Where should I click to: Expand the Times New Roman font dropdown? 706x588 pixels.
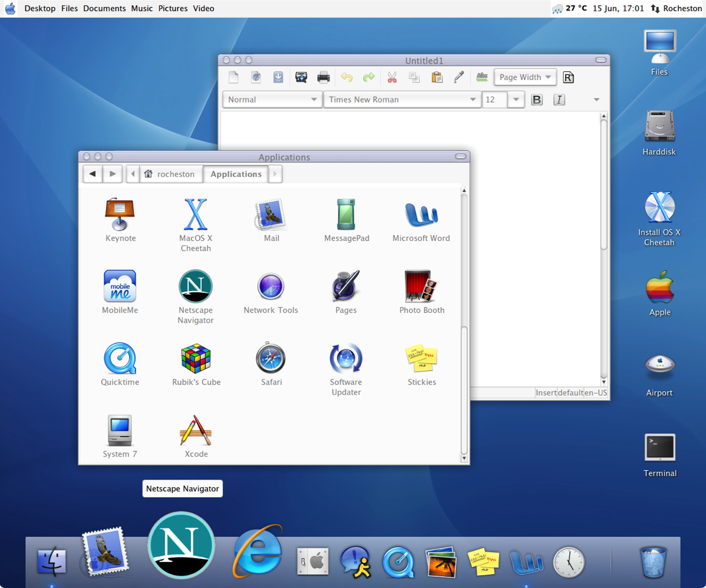tap(402, 100)
